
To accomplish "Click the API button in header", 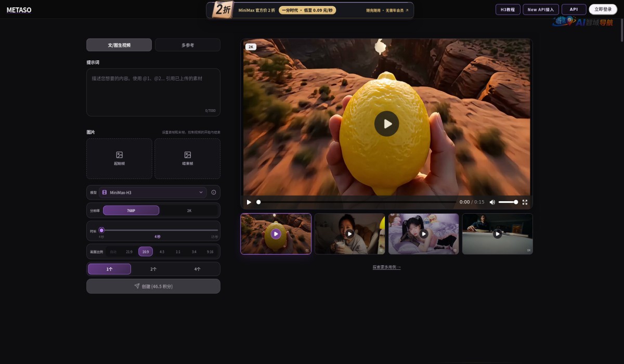I will [574, 9].
